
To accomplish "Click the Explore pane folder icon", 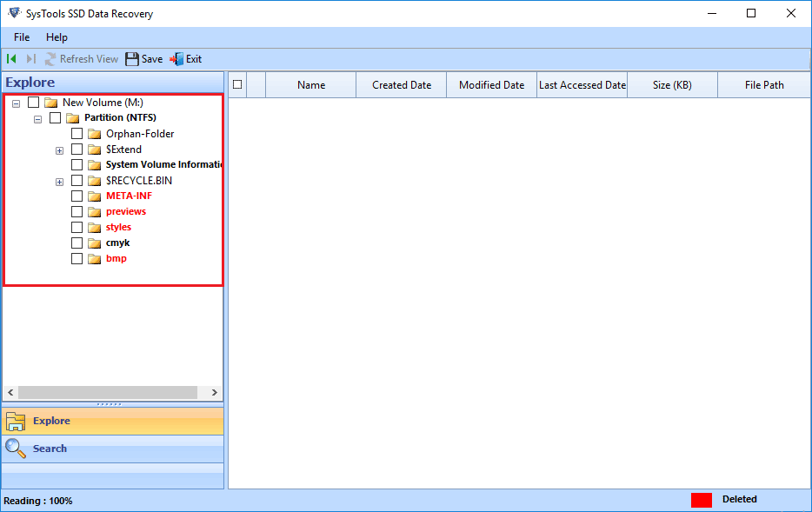I will (x=16, y=422).
